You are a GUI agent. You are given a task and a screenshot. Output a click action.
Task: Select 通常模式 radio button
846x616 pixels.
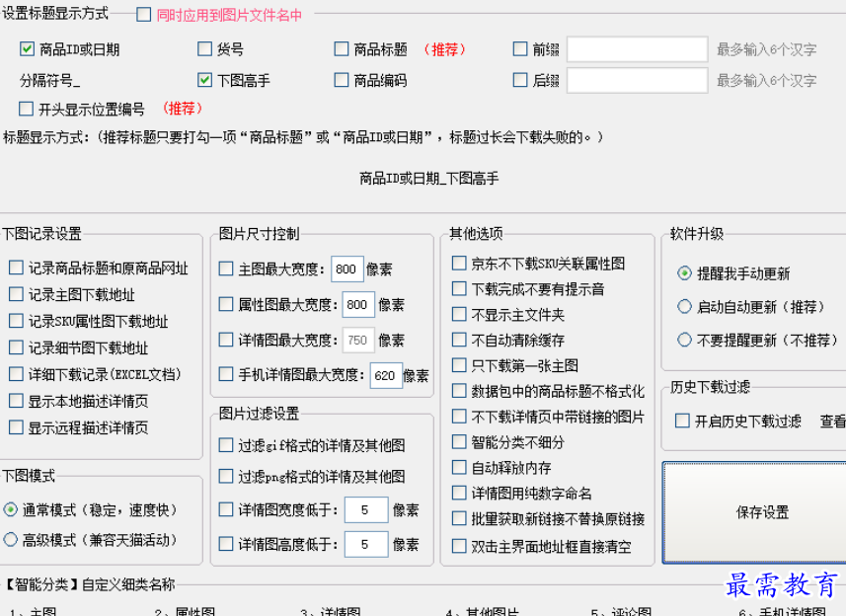click(x=10, y=509)
